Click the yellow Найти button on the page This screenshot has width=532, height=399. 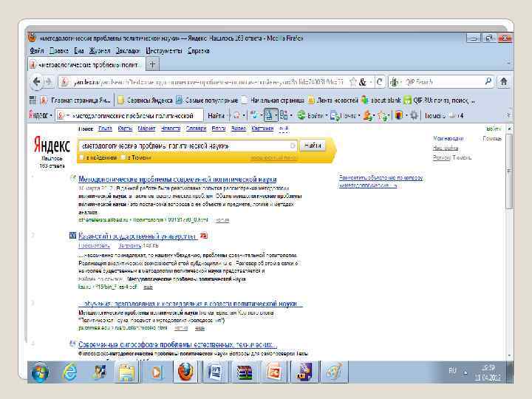point(313,146)
